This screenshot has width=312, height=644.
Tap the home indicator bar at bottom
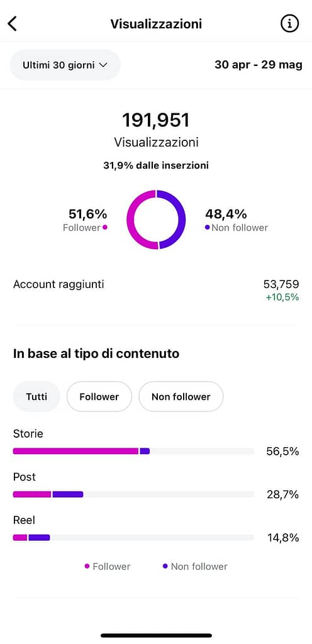point(157,635)
